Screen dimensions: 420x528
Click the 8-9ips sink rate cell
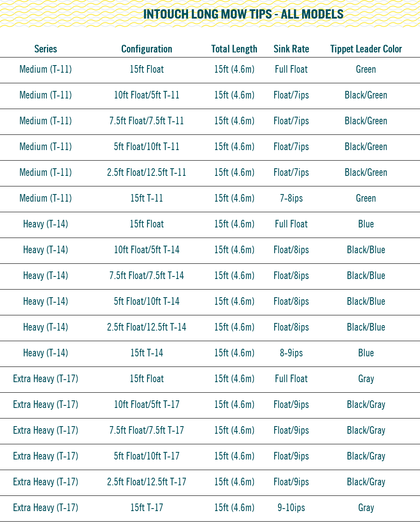point(291,353)
